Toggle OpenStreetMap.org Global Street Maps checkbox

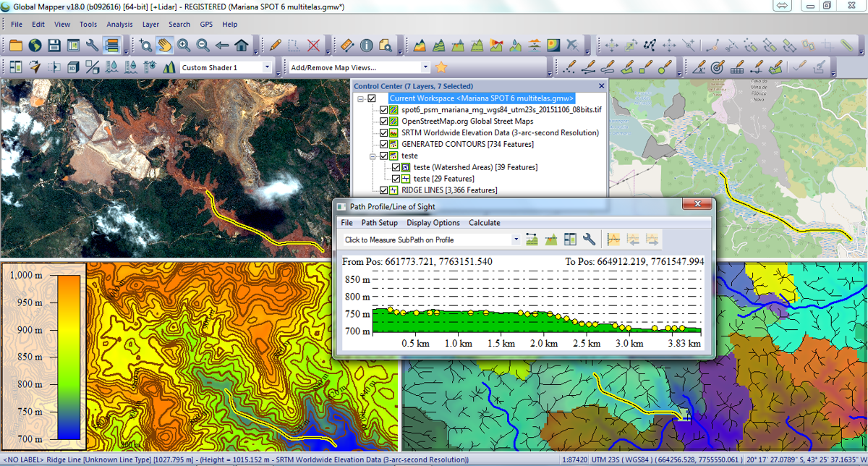pyautogui.click(x=384, y=121)
